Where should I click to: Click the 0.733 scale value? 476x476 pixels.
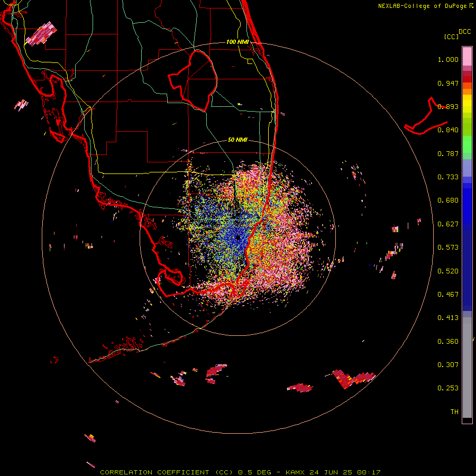click(x=448, y=177)
